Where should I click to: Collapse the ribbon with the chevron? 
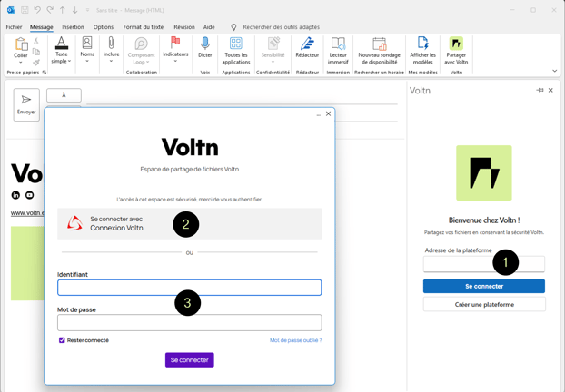pos(554,71)
